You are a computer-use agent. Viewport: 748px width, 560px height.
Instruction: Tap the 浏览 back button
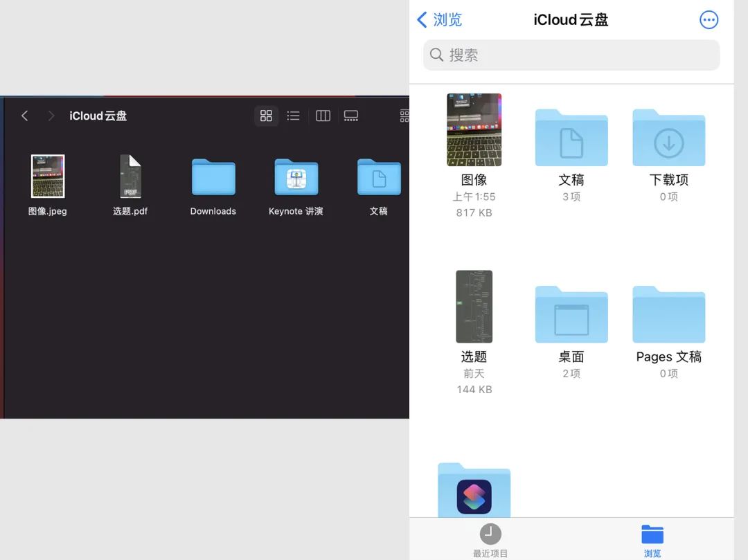coord(438,20)
